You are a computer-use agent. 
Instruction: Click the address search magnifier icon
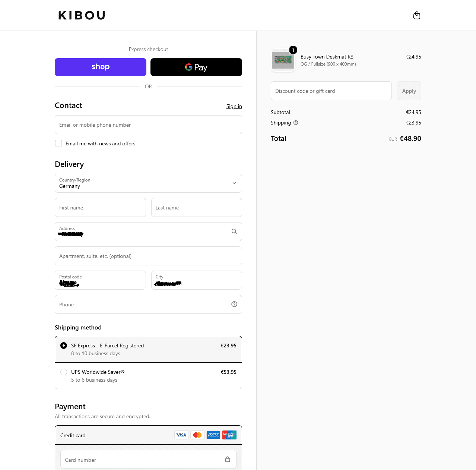pos(234,231)
